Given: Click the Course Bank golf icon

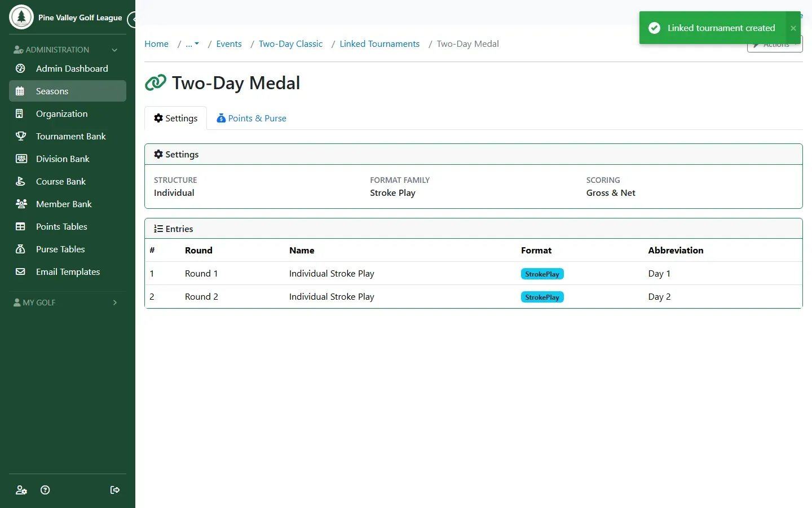Looking at the screenshot, I should 20,181.
